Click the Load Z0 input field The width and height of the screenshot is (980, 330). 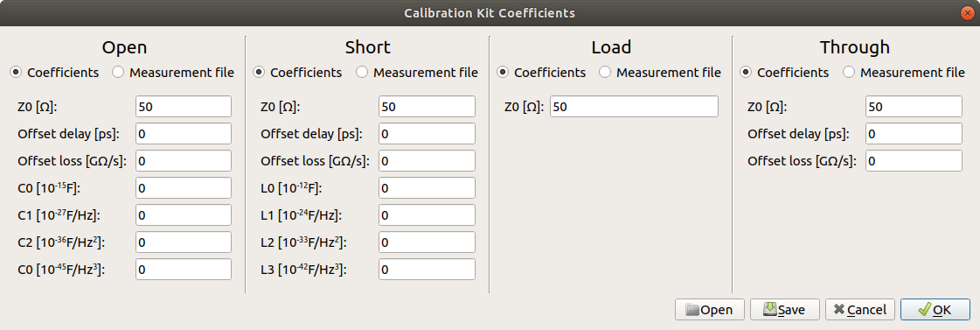pos(635,107)
